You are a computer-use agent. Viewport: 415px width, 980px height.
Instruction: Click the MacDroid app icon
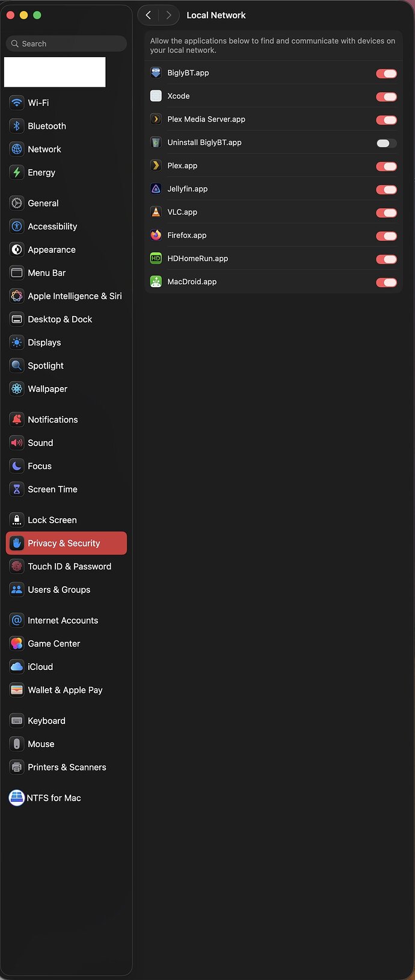[x=156, y=282]
